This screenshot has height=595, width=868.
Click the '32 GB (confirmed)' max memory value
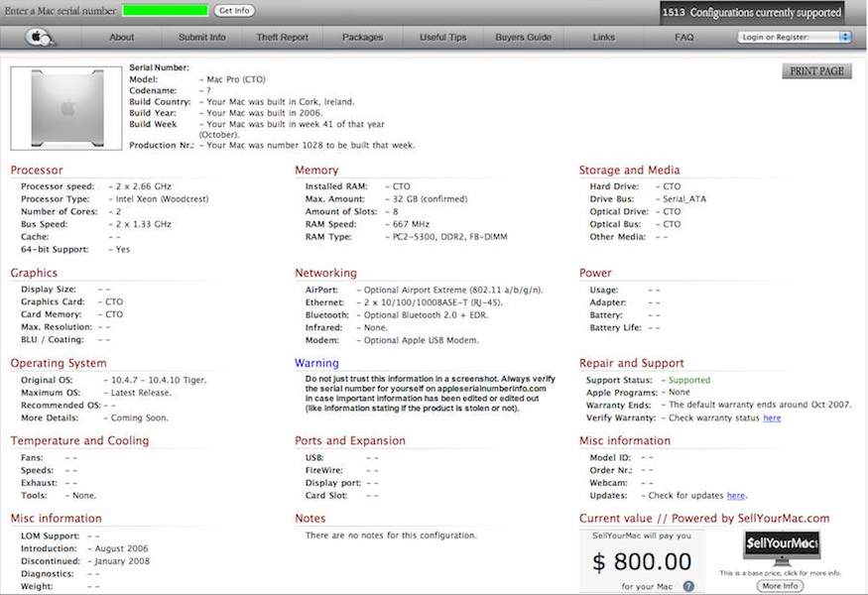pos(431,198)
